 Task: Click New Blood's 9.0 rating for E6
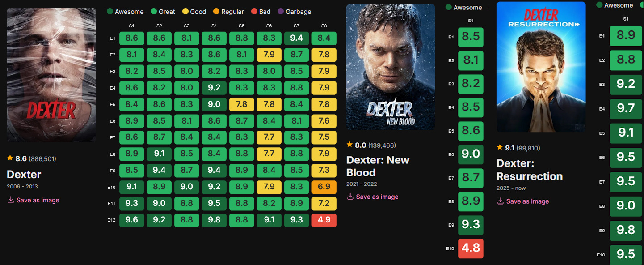[x=471, y=154]
